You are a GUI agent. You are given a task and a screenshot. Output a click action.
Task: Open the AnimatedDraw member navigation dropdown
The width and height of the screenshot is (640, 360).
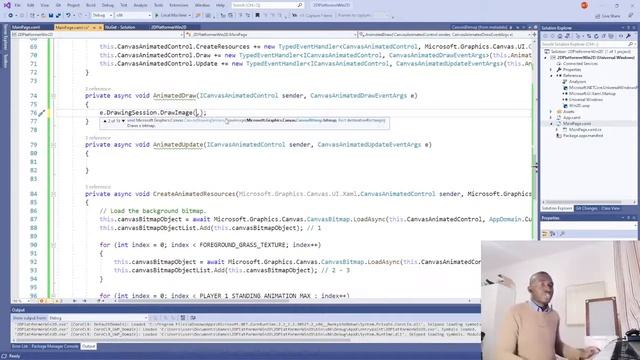click(444, 35)
